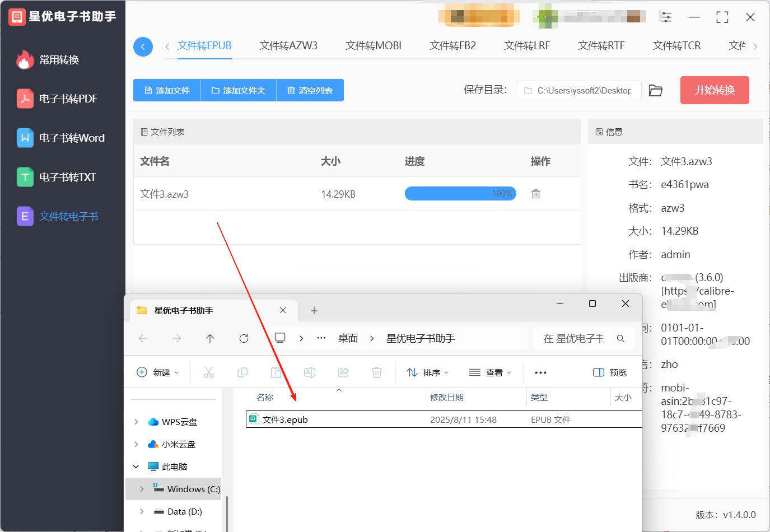Click 添加文件夹 button
Screen dimensions: 770x532
239,90
